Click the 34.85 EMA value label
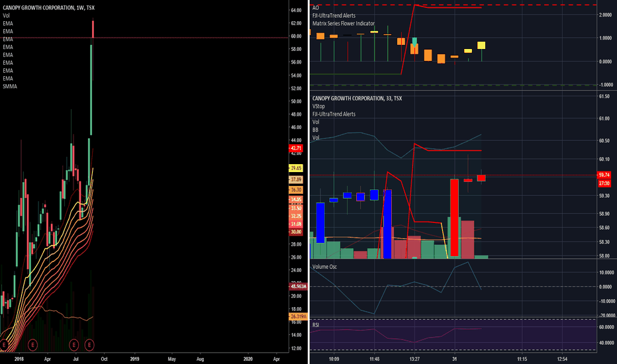 coord(295,199)
